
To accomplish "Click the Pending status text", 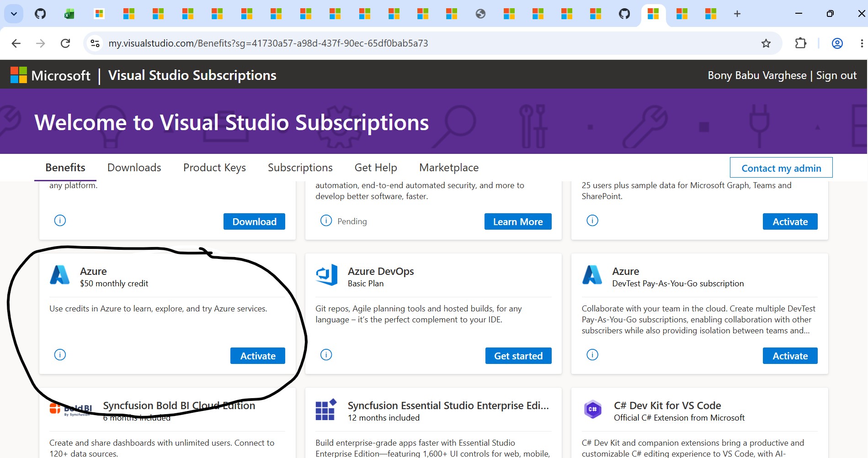I will pos(352,221).
